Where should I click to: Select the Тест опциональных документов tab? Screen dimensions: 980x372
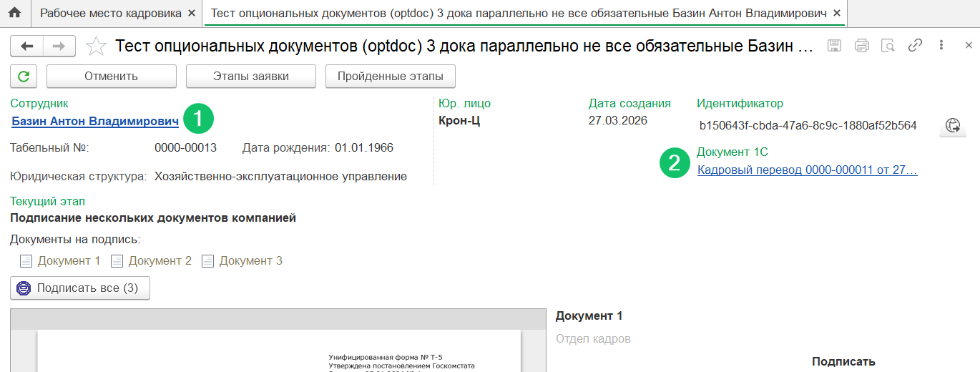tap(519, 14)
